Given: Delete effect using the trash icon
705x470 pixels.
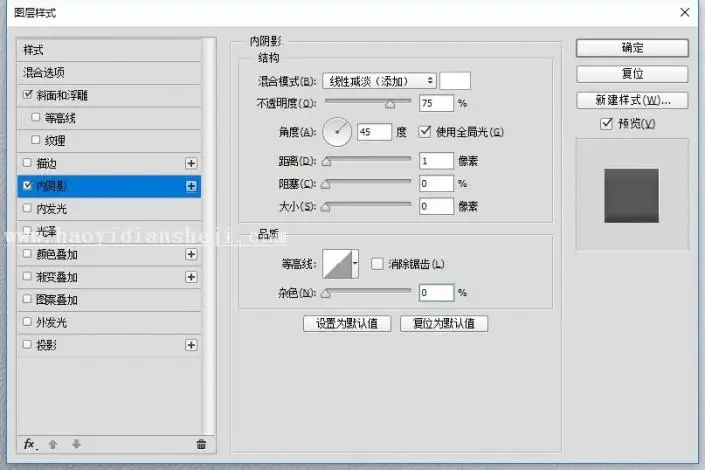Looking at the screenshot, I should (x=201, y=444).
